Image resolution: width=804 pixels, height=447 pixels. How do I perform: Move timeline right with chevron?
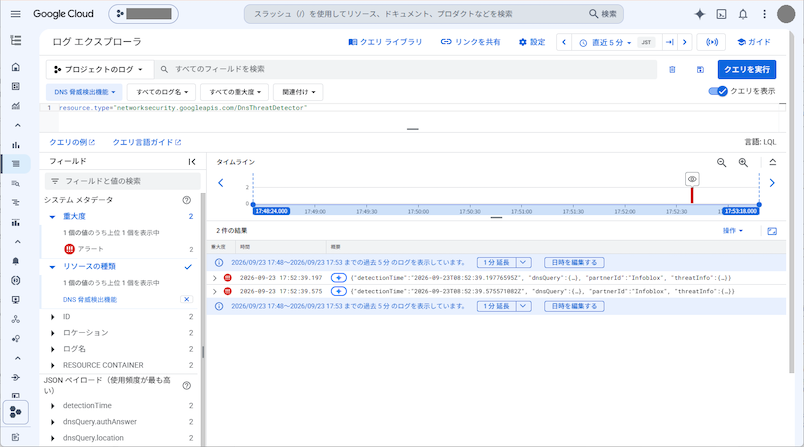(772, 183)
